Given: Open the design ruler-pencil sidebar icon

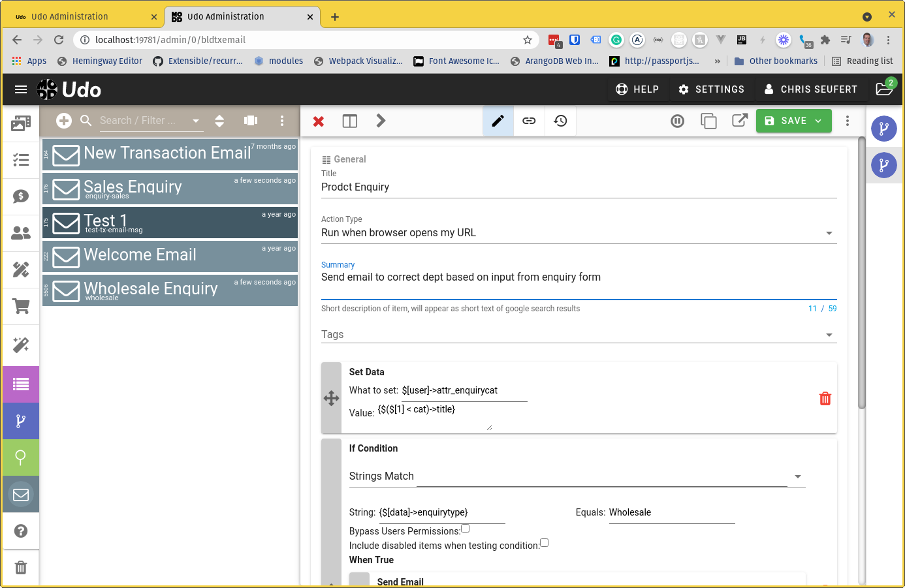Looking at the screenshot, I should [21, 270].
